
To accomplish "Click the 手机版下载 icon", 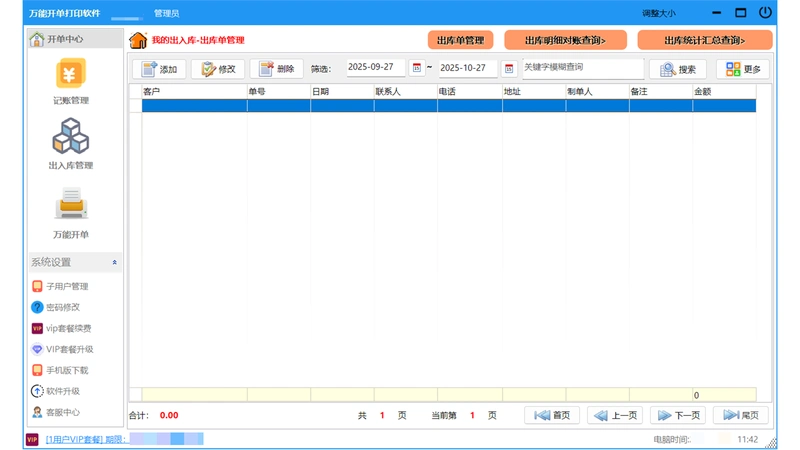I will (x=37, y=370).
